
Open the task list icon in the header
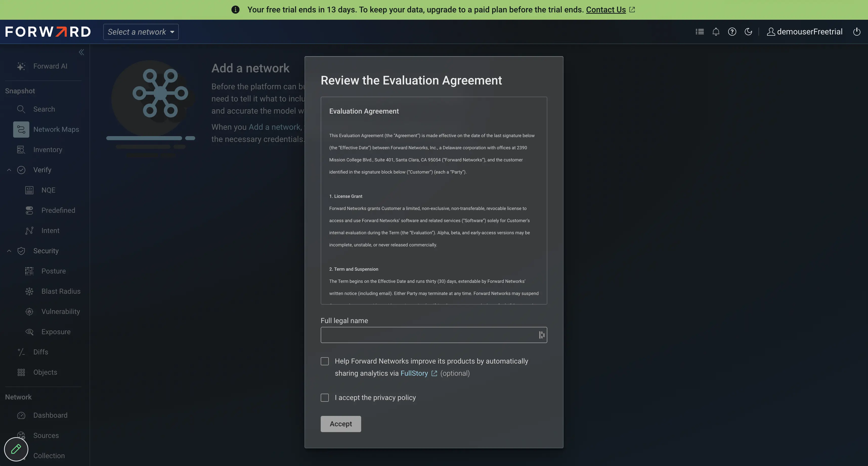[700, 32]
